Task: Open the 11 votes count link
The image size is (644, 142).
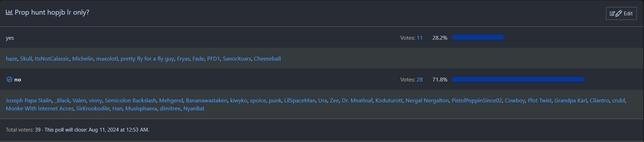Action: coord(419,38)
